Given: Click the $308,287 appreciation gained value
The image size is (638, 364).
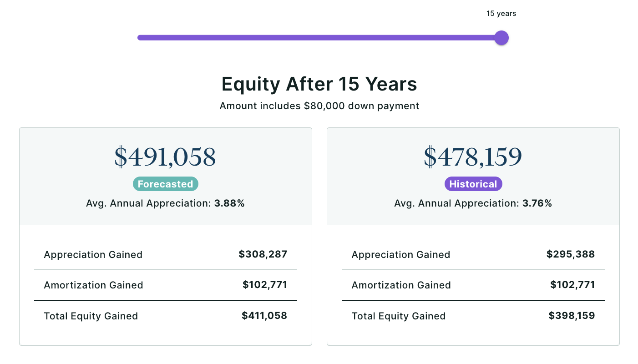Looking at the screenshot, I should click(x=263, y=254).
